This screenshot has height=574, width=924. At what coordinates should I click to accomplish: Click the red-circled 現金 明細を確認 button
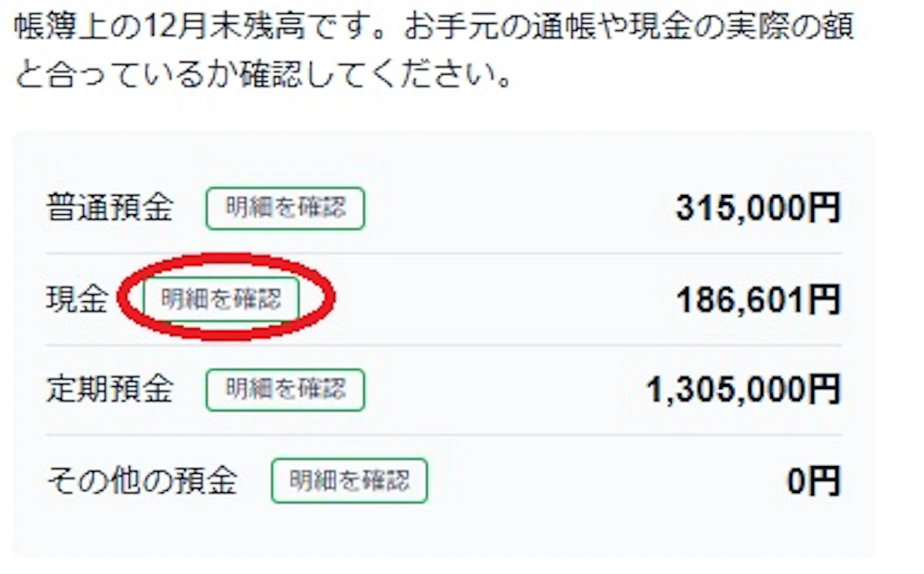(221, 299)
